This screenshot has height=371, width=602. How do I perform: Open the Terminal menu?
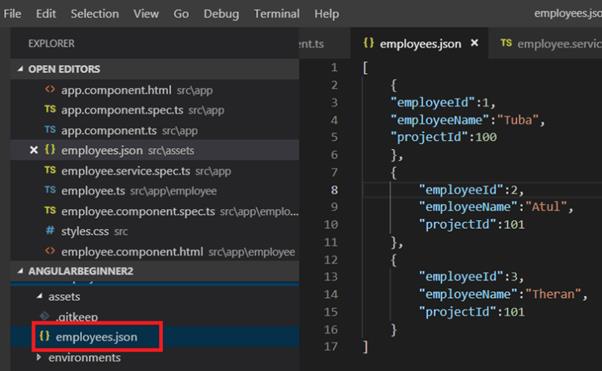coord(276,14)
